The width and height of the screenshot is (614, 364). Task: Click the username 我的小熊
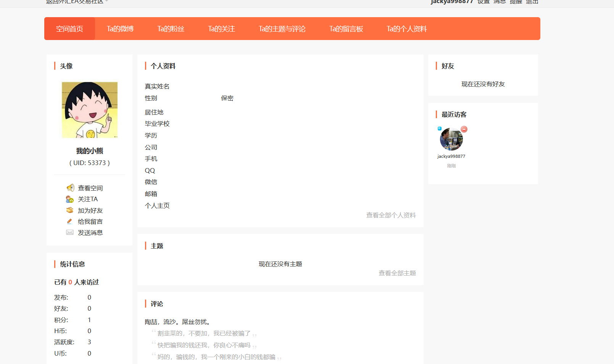pyautogui.click(x=90, y=151)
